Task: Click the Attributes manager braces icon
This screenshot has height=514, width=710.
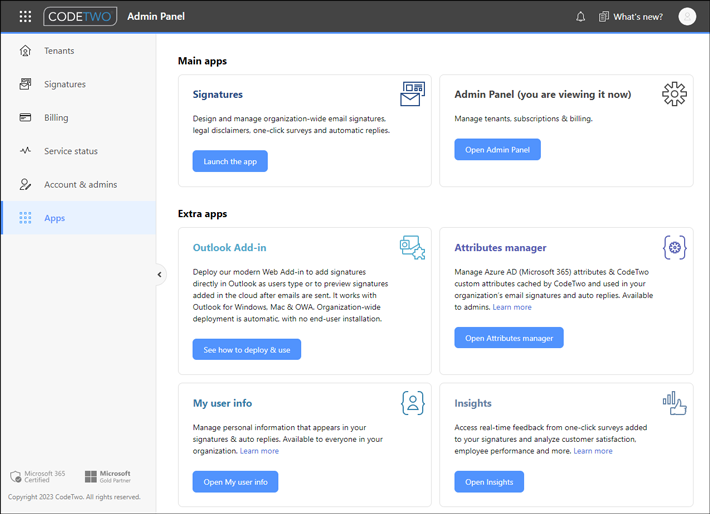Action: 675,247
